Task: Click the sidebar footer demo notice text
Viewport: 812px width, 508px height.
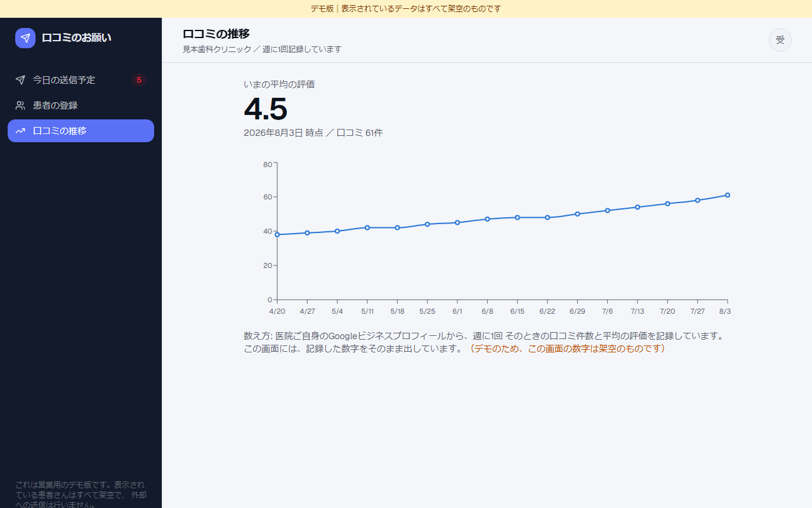Action: click(81, 494)
